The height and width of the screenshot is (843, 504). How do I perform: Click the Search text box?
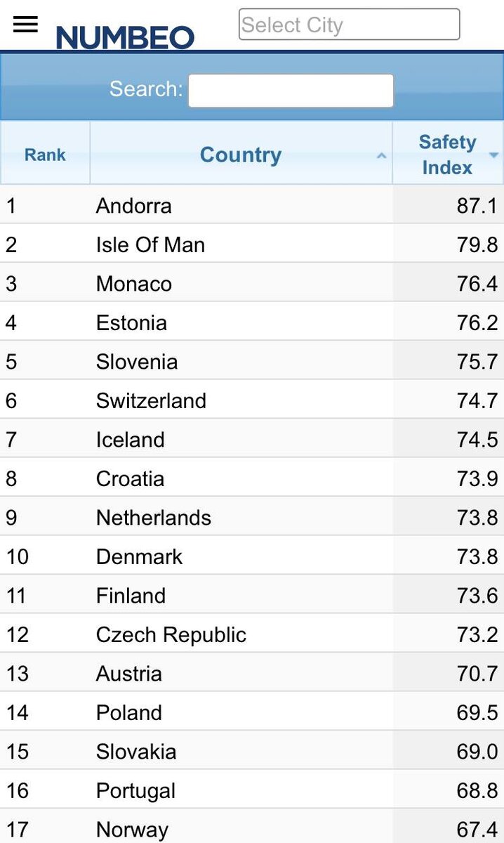click(291, 91)
